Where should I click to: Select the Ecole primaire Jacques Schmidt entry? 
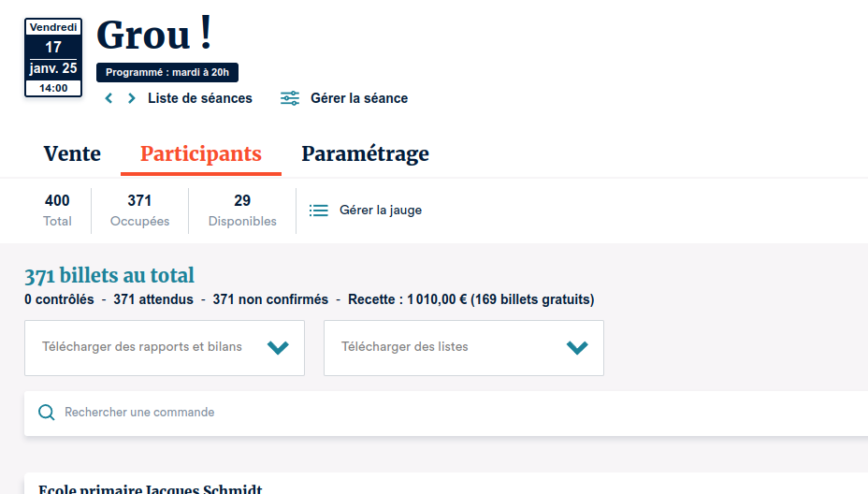pyautogui.click(x=150, y=488)
